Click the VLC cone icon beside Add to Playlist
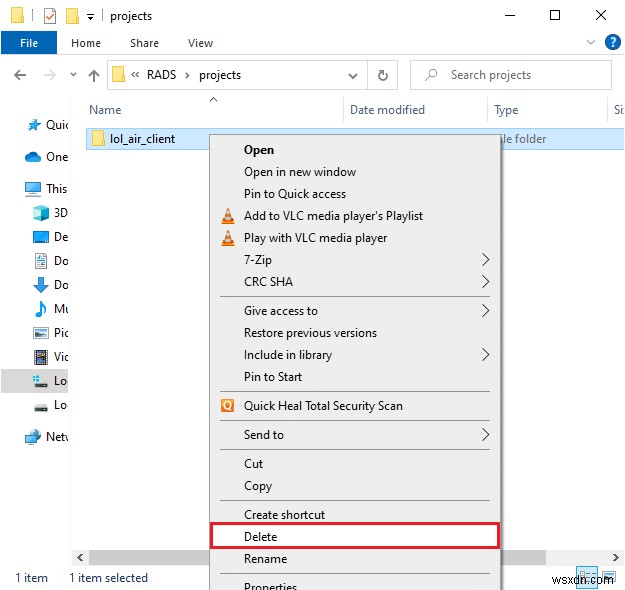The width and height of the screenshot is (625, 590). click(227, 216)
